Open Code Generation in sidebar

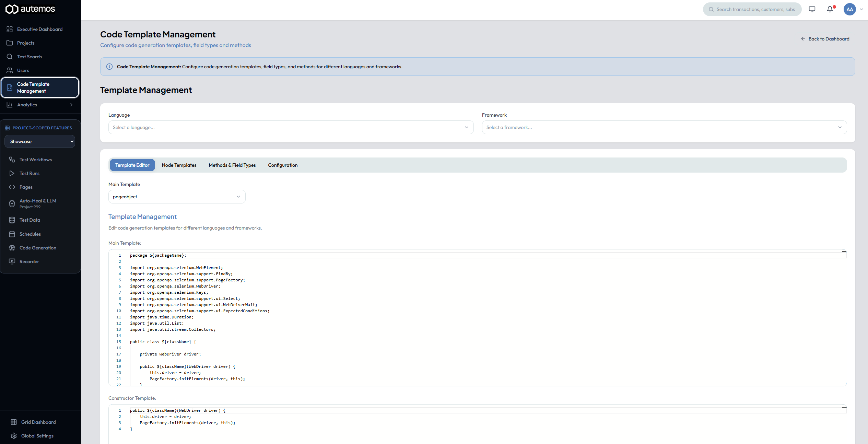click(40, 248)
